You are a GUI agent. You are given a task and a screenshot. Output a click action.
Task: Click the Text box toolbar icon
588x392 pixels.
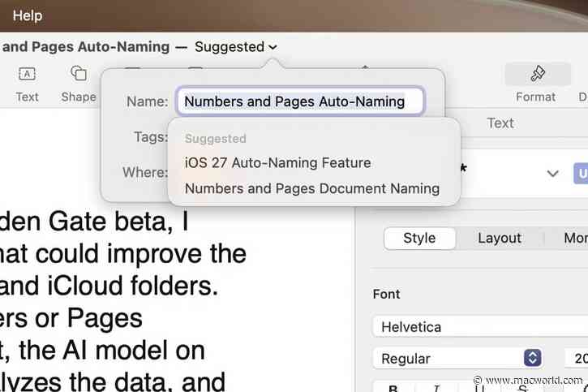tap(27, 74)
